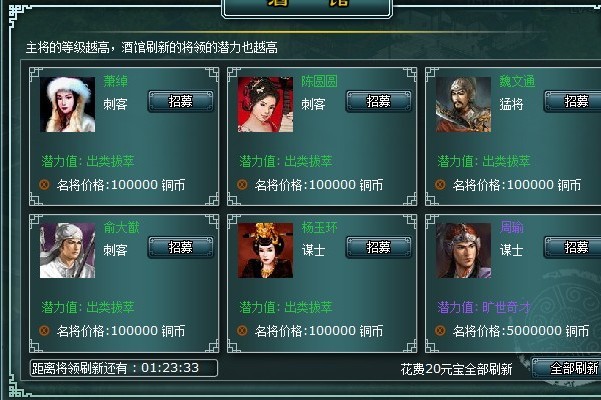The height and width of the screenshot is (400, 601).
Task: Click the coin icon in 陈圆圆's price row
Action: pyautogui.click(x=242, y=185)
